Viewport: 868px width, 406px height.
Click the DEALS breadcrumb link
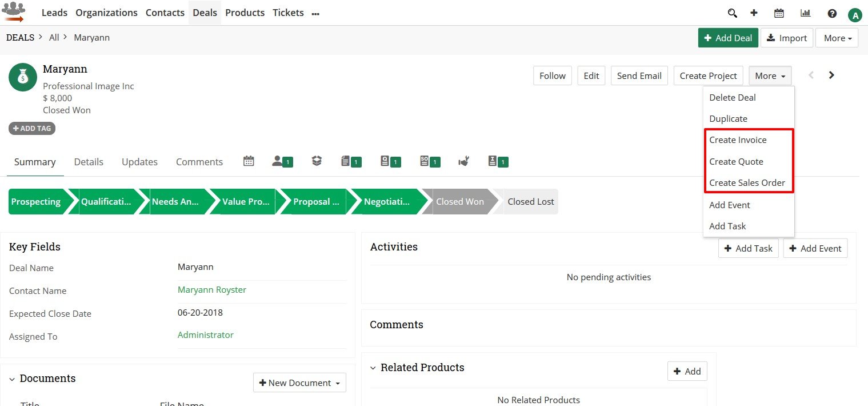point(20,37)
